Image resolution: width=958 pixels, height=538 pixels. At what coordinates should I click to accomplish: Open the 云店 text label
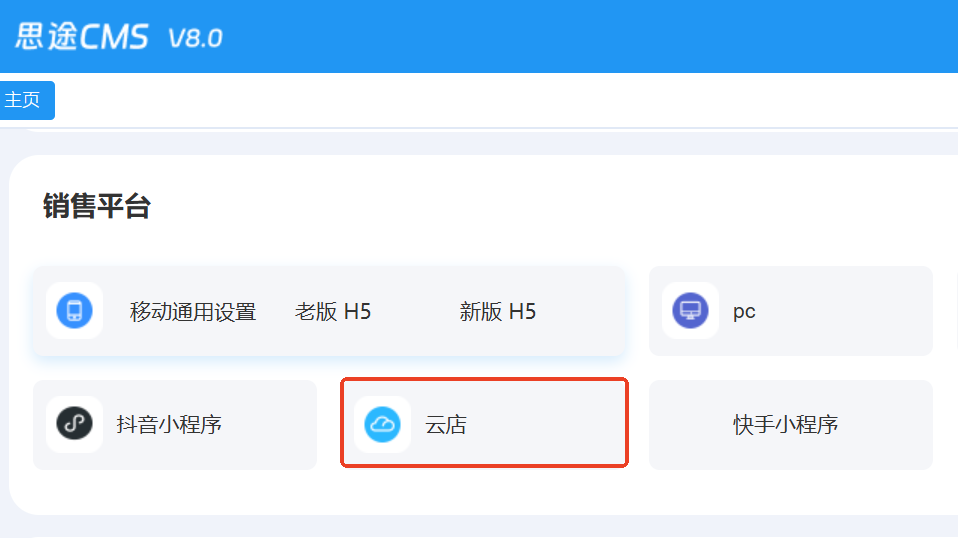point(446,425)
